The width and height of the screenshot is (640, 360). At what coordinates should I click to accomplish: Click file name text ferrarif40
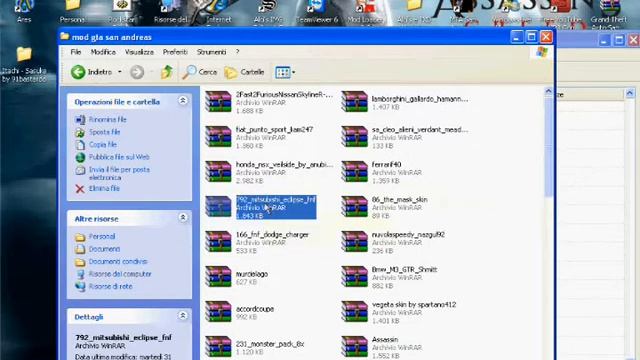point(387,164)
